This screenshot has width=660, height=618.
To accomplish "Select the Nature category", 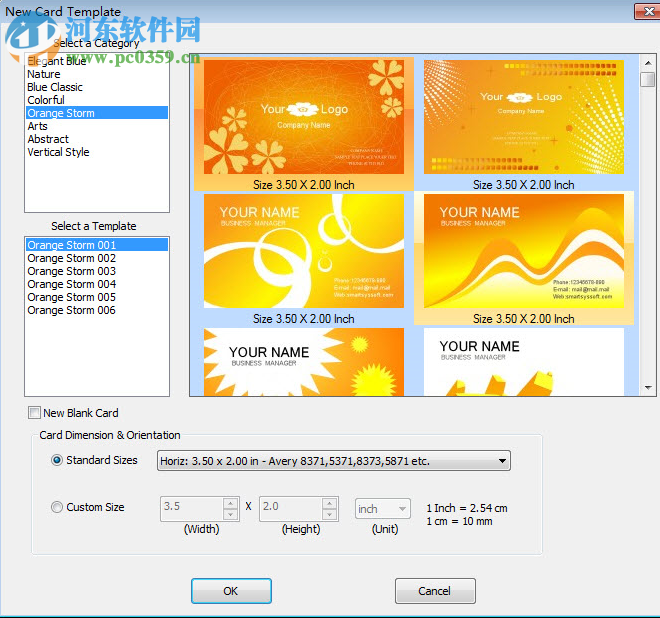I will 97,74.
